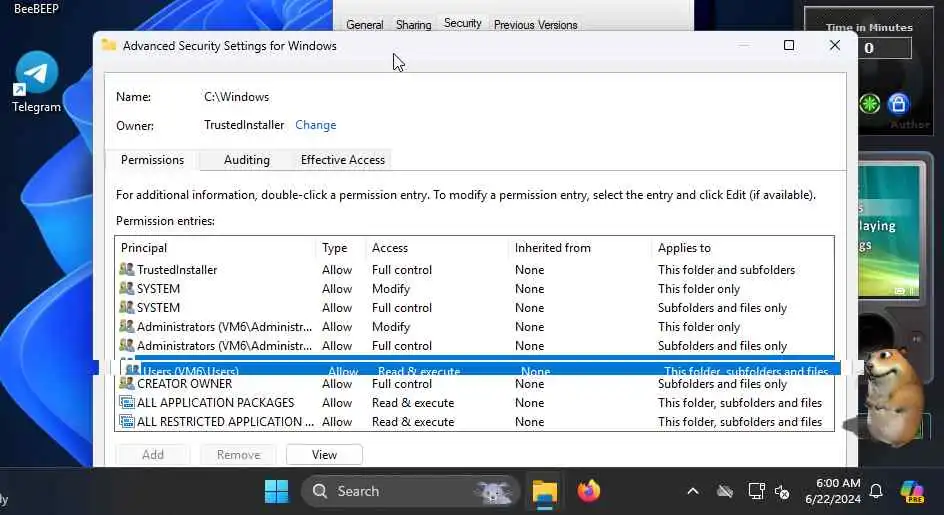
Task: Sort entries by the Access column header
Action: (x=437, y=248)
